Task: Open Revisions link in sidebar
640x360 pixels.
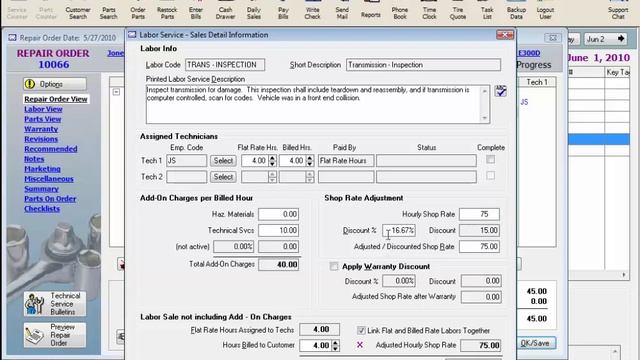Action: click(x=41, y=139)
